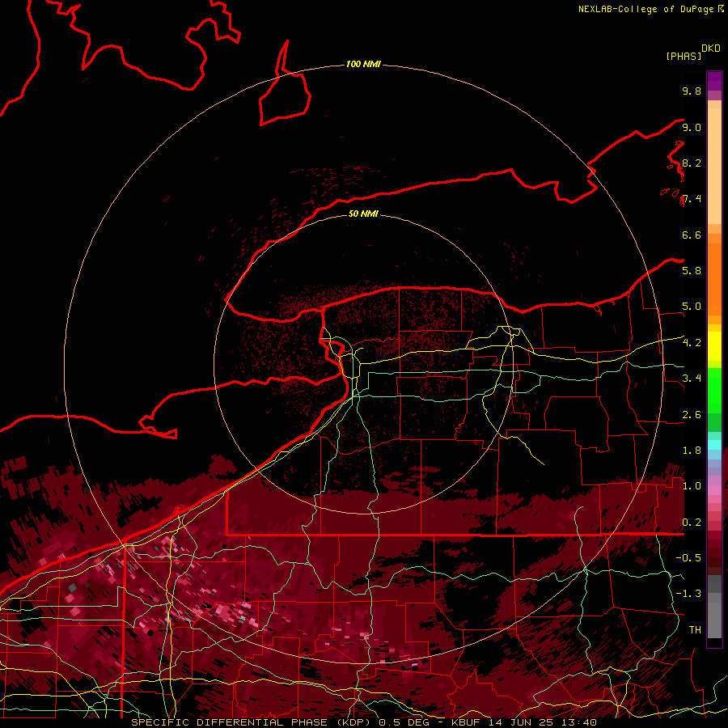
Task: Click the TH threshold label
Action: [695, 629]
